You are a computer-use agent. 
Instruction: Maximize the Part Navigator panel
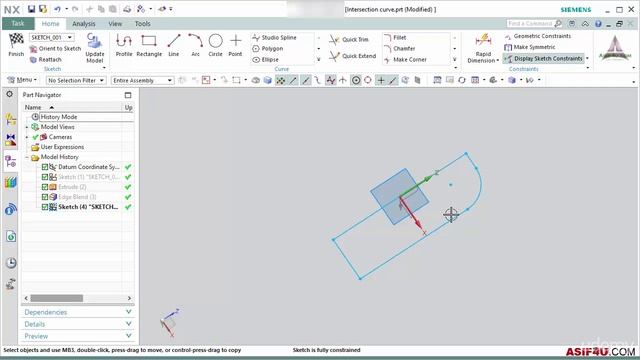pyautogui.click(x=128, y=95)
